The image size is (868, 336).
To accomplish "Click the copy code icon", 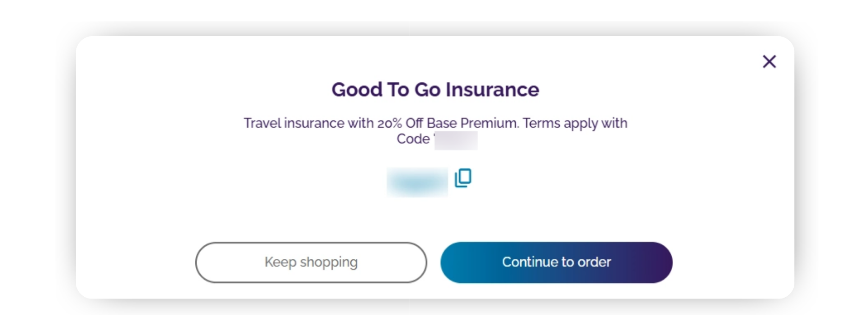I will [x=463, y=178].
